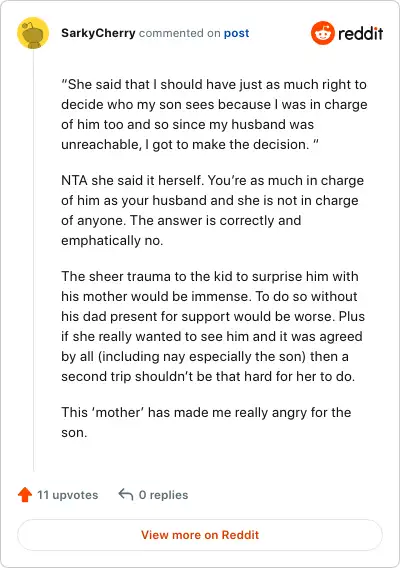
Task: Click the line "by all (including nay especially"
Action: pyautogui.click(x=205, y=356)
